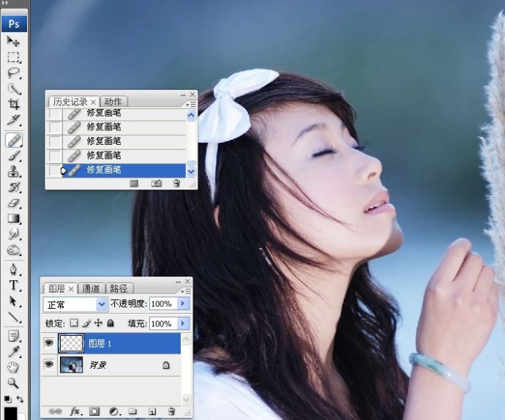Pick the Clone Stamp tool
Viewport: 505px width, 420px height.
click(14, 172)
